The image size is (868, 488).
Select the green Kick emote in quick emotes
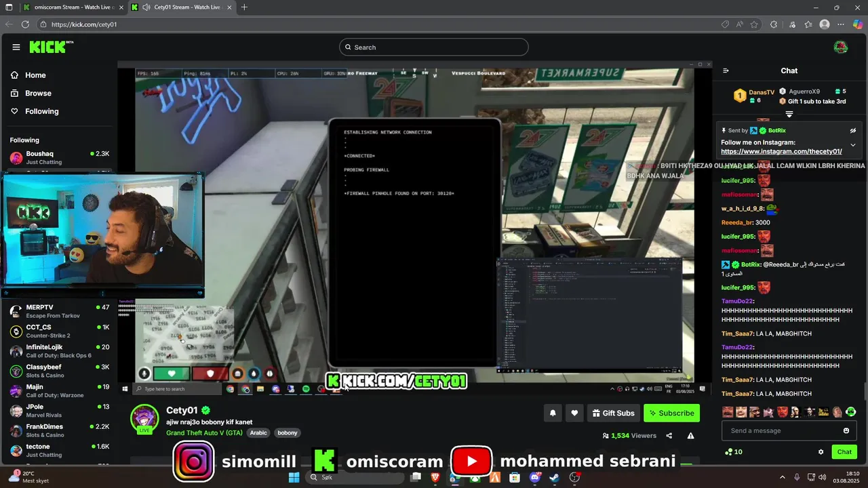(851, 412)
